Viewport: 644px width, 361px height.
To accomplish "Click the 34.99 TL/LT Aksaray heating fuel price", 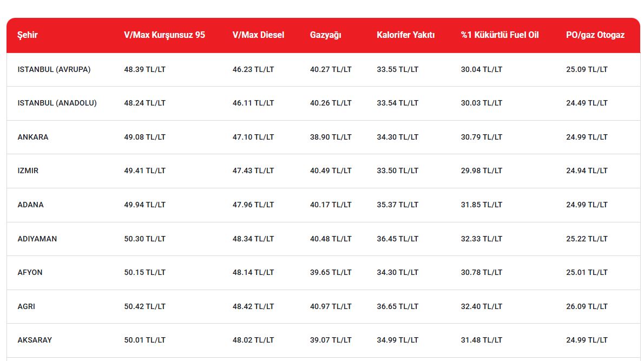I will (398, 340).
